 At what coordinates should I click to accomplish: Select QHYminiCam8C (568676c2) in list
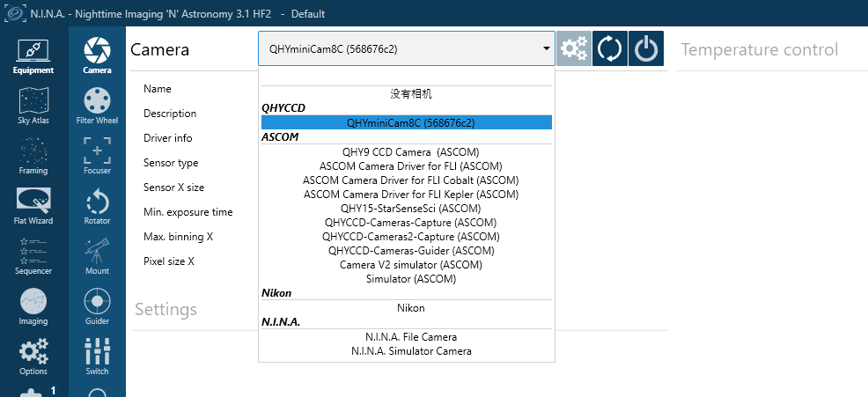point(407,122)
